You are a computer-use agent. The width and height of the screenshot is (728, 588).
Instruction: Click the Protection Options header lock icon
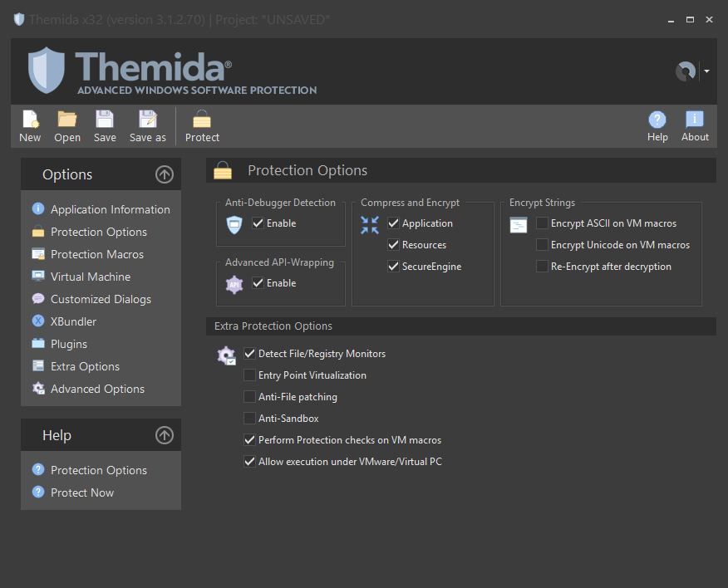(223, 170)
